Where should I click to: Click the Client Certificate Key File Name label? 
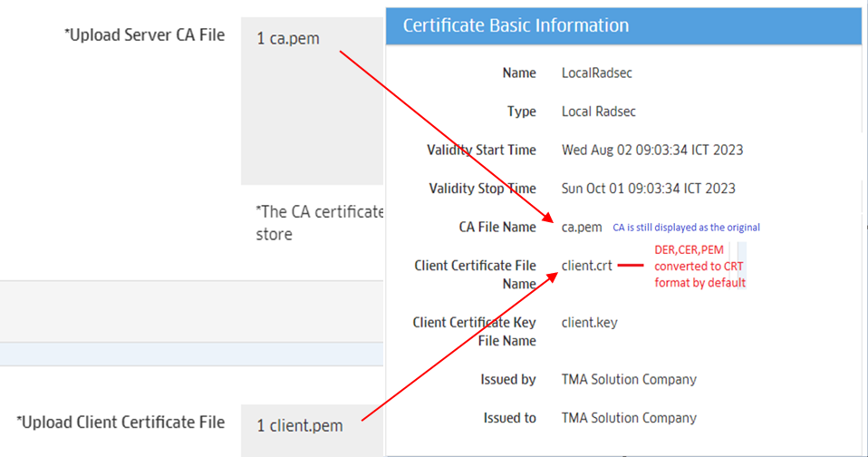[x=474, y=331]
